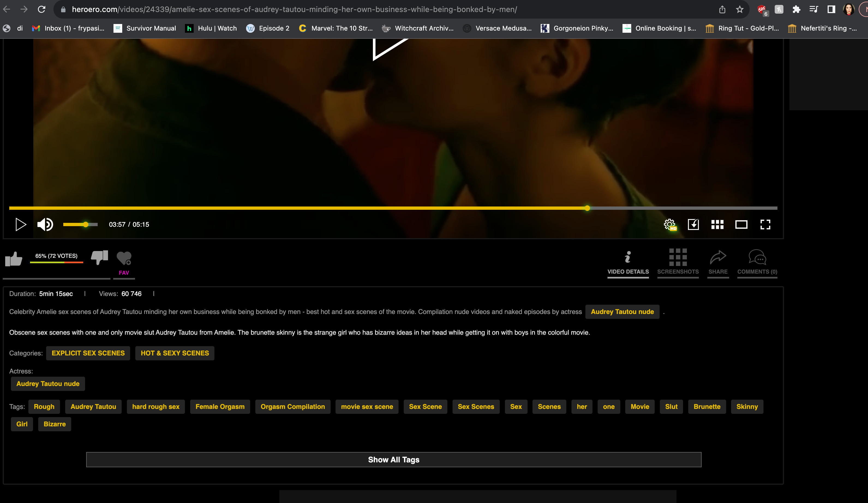
Task: Select the Scenes tag
Action: click(x=549, y=406)
